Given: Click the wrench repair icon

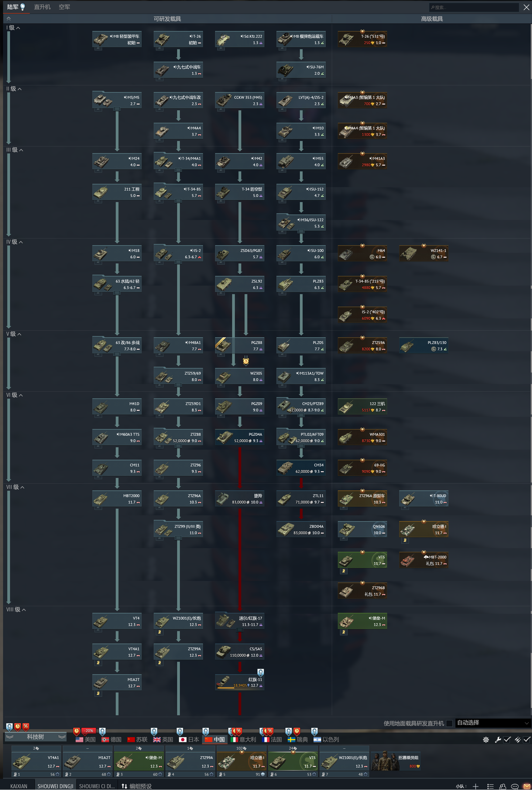Looking at the screenshot, I should (x=498, y=740).
